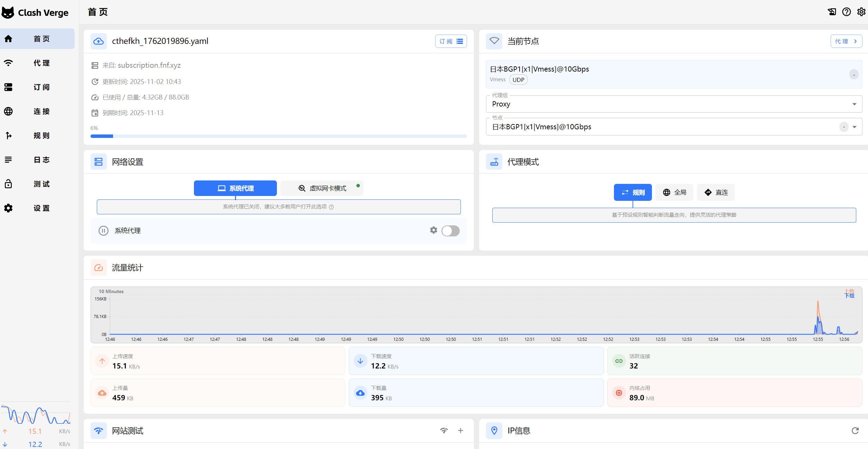Toggle the 系统代理 switch on
The width and height of the screenshot is (868, 449).
click(450, 231)
